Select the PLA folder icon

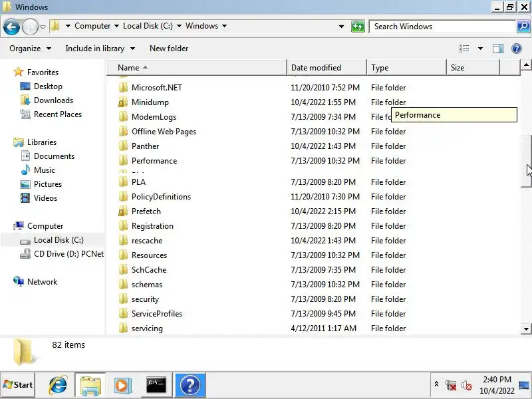point(123,182)
